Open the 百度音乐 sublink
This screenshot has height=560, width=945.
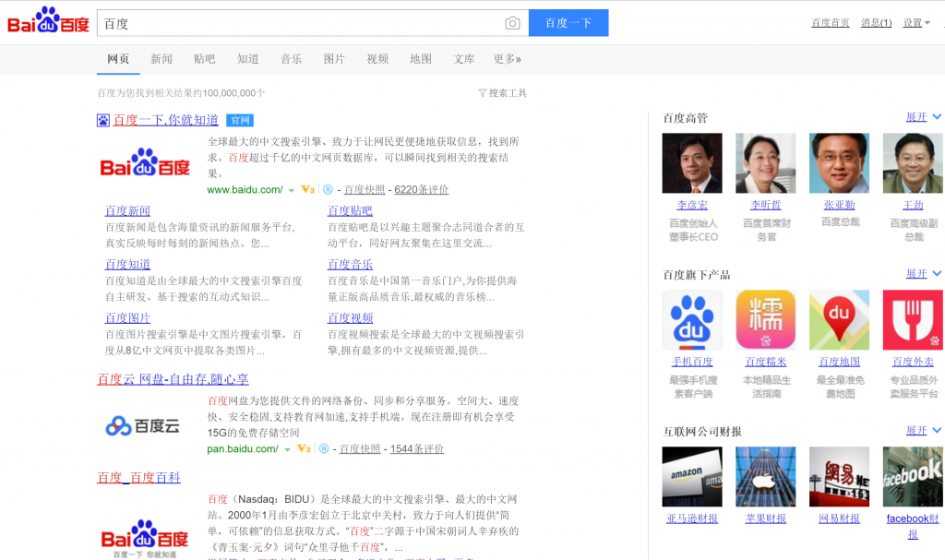click(350, 265)
